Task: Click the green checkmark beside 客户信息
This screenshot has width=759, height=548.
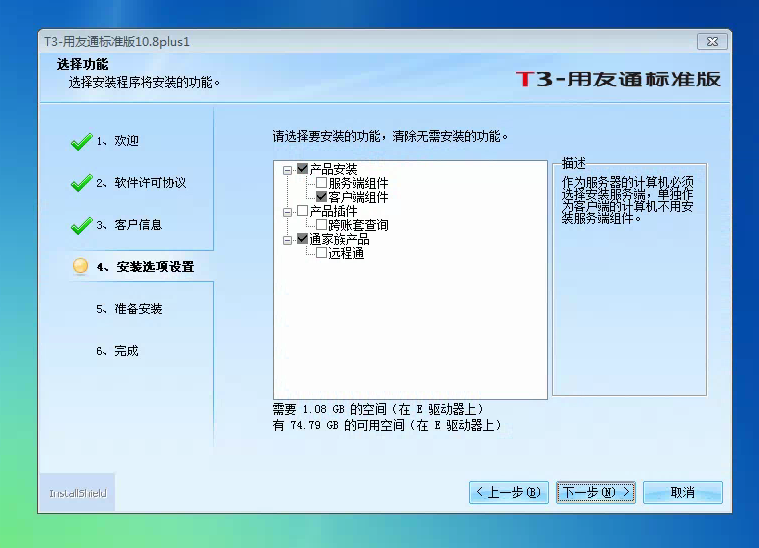Action: click(x=81, y=226)
